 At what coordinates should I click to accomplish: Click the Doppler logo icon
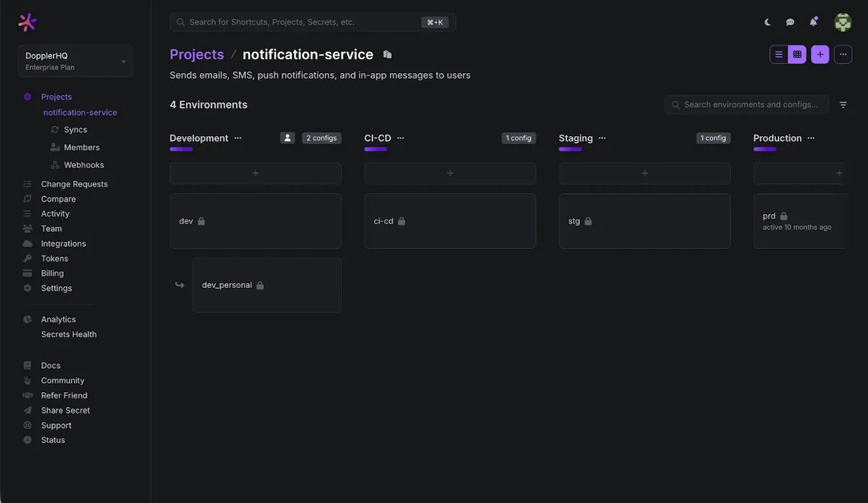pos(27,22)
